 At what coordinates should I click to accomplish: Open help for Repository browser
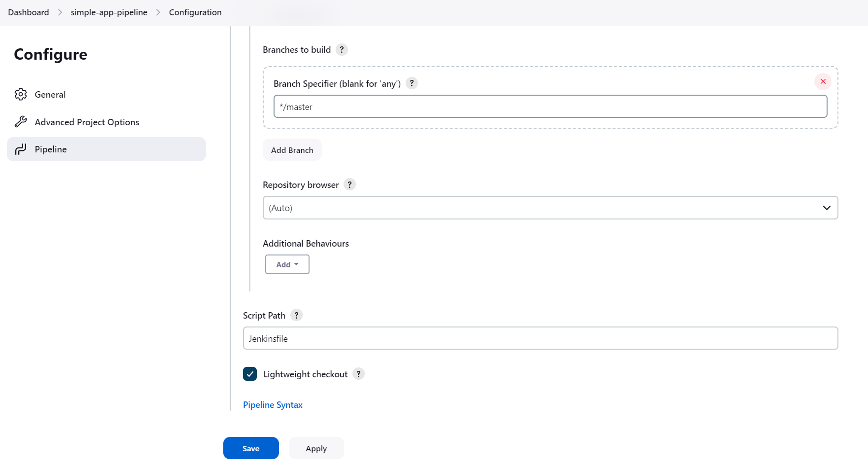349,184
